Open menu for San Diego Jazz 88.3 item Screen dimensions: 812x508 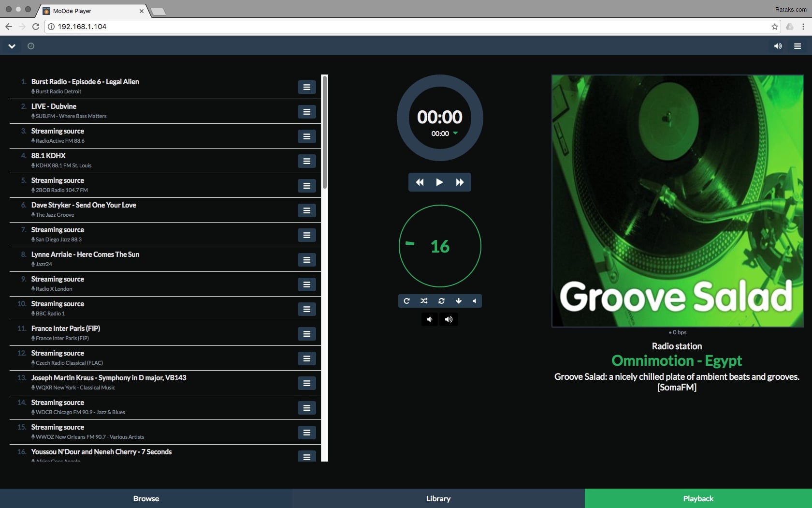pyautogui.click(x=306, y=235)
